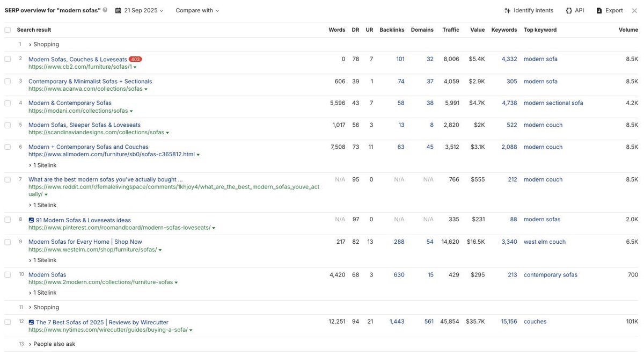Click the red 403 badge on cb2 result

click(135, 60)
